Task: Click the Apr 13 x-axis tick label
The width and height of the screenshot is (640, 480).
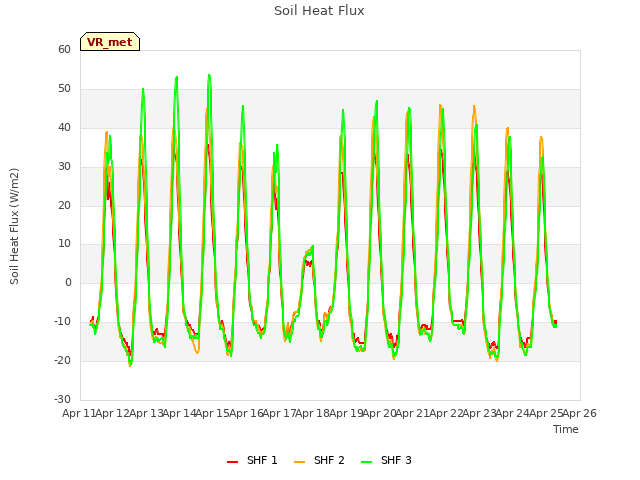Action: click(x=146, y=413)
